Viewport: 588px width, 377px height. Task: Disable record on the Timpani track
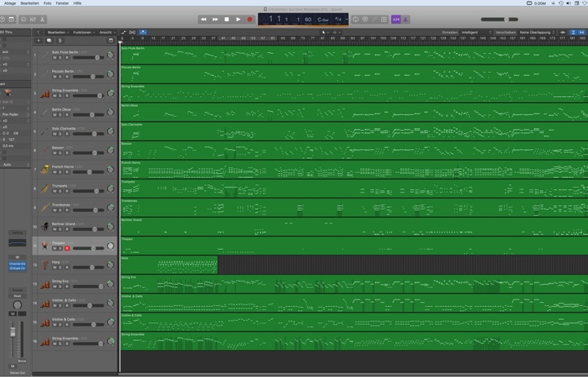click(67, 248)
